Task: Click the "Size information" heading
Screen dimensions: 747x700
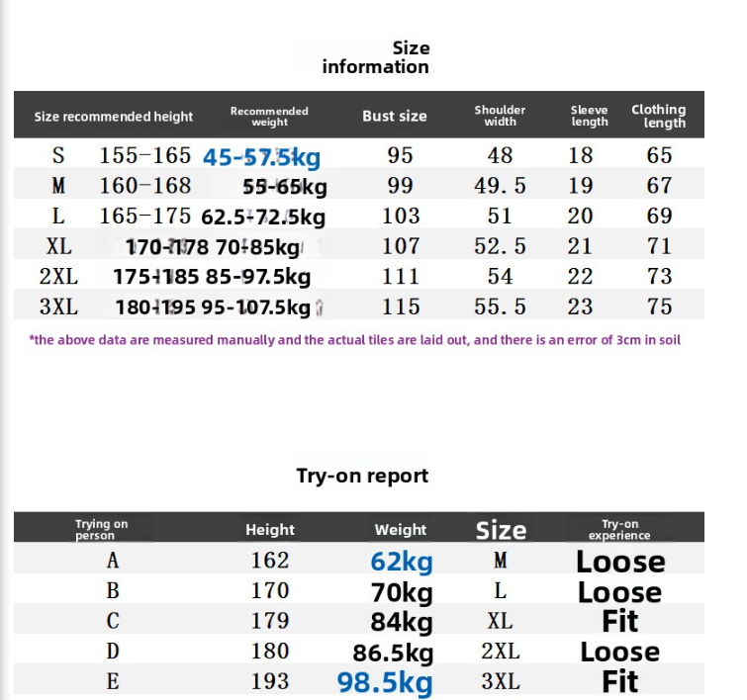Action: tap(375, 57)
